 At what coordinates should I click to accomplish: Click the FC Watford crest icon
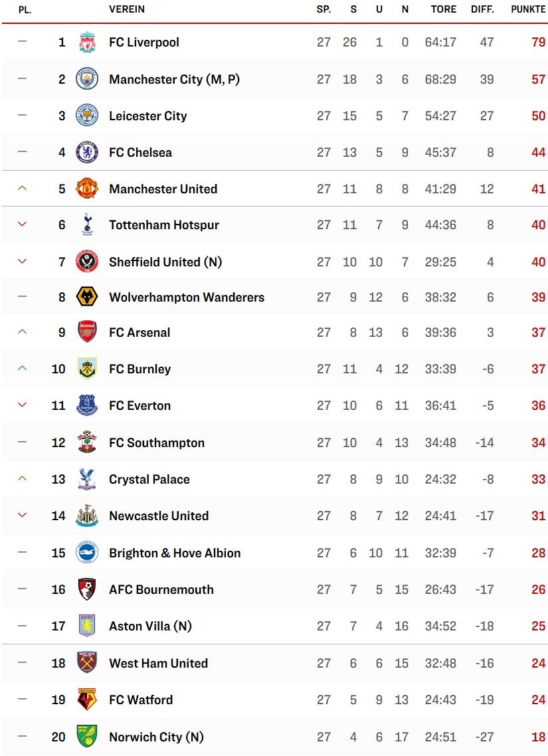[x=87, y=700]
